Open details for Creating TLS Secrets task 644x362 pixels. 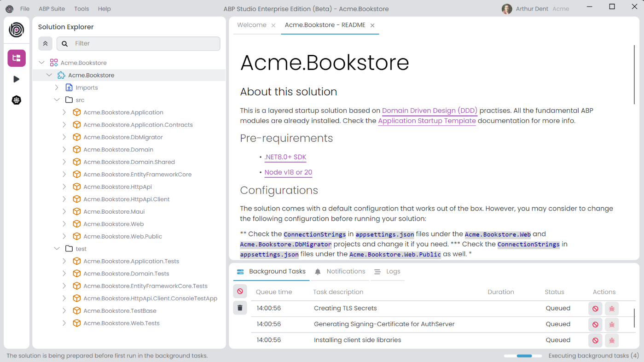pyautogui.click(x=612, y=309)
